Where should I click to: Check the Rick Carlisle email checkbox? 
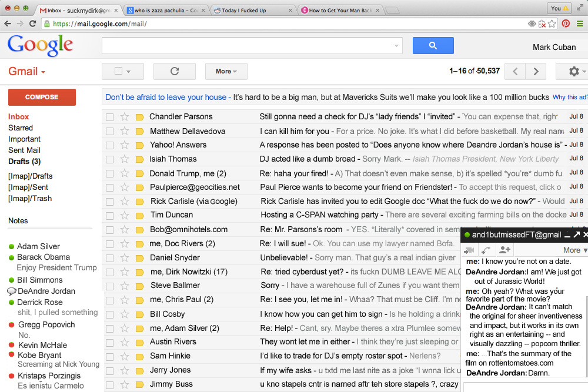pyautogui.click(x=109, y=202)
